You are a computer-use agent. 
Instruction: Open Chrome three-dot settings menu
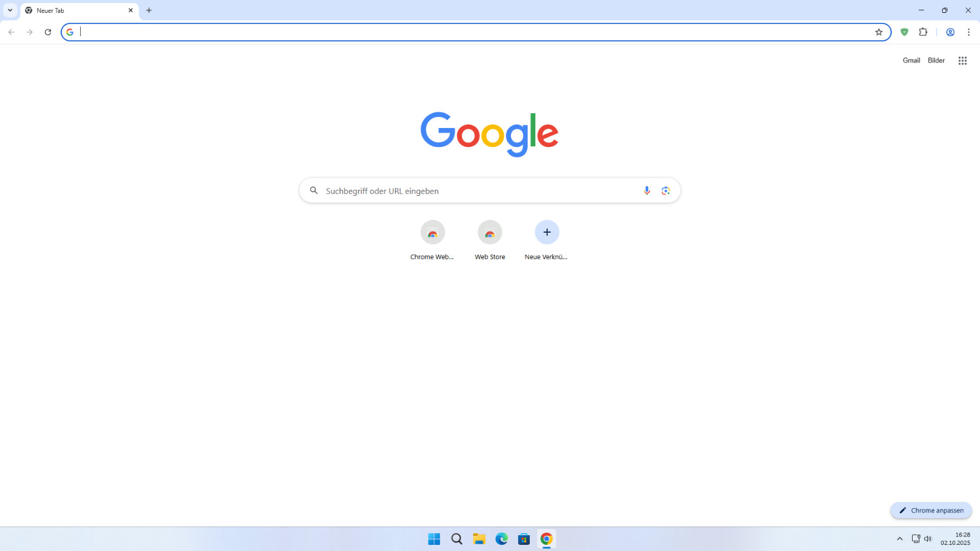coord(968,32)
